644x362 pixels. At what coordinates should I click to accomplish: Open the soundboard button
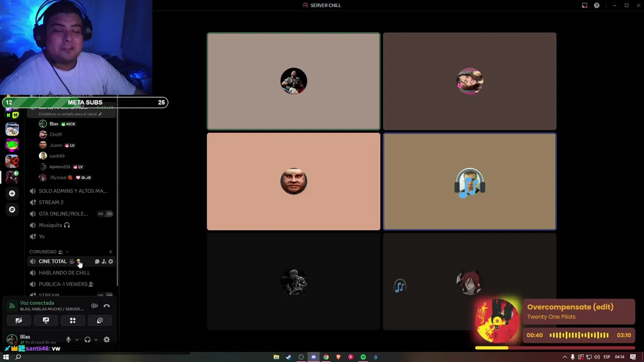click(100, 320)
